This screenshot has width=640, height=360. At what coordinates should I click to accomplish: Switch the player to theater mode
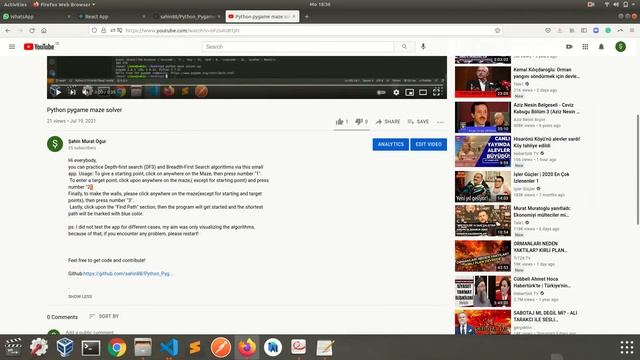(423, 92)
